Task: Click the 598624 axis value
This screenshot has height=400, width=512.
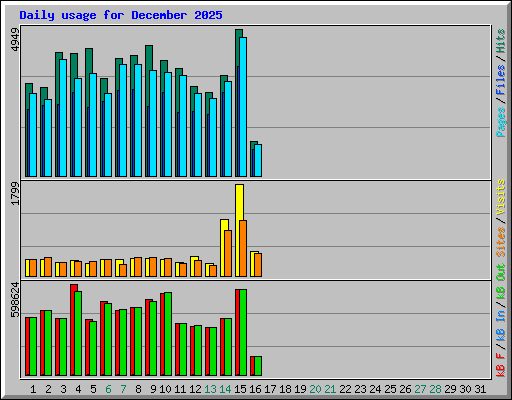Action: point(15,300)
